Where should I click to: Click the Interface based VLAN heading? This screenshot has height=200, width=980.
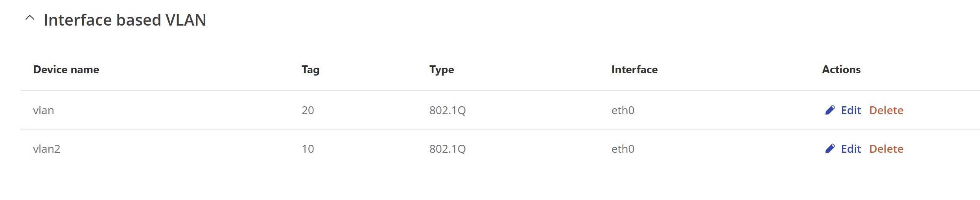click(x=125, y=20)
